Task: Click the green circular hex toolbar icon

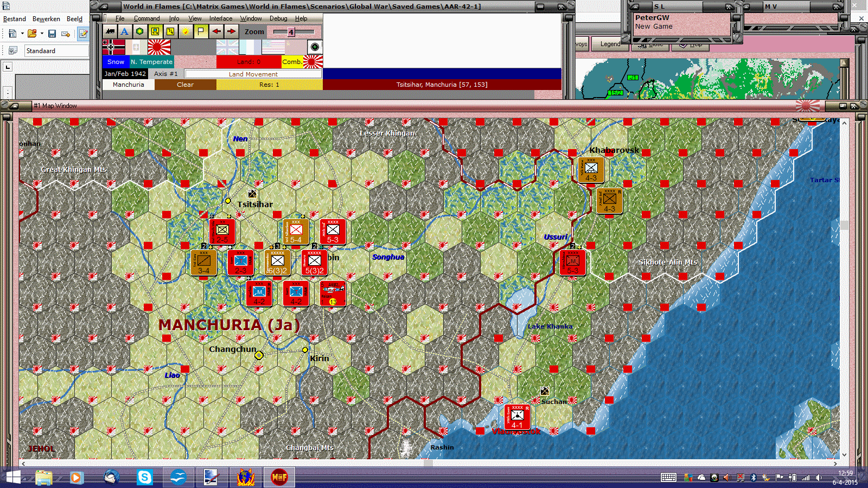Action: (140, 31)
